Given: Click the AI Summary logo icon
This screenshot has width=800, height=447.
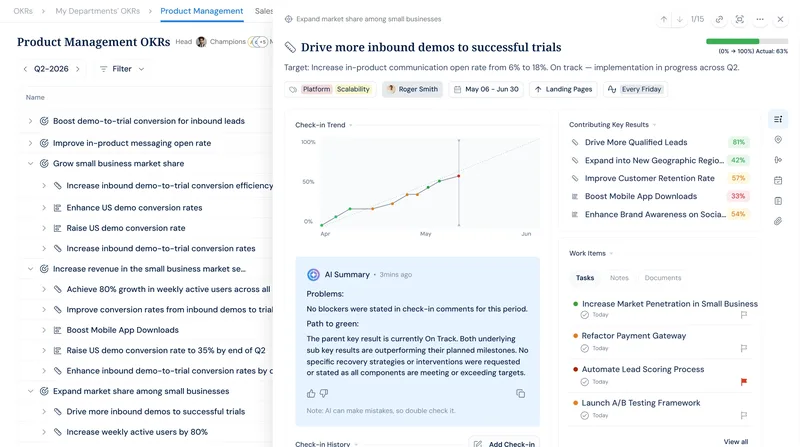Looking at the screenshot, I should pos(313,275).
